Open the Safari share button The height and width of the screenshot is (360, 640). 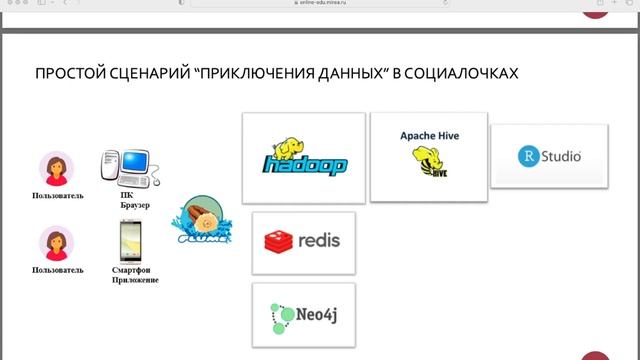click(x=600, y=2)
